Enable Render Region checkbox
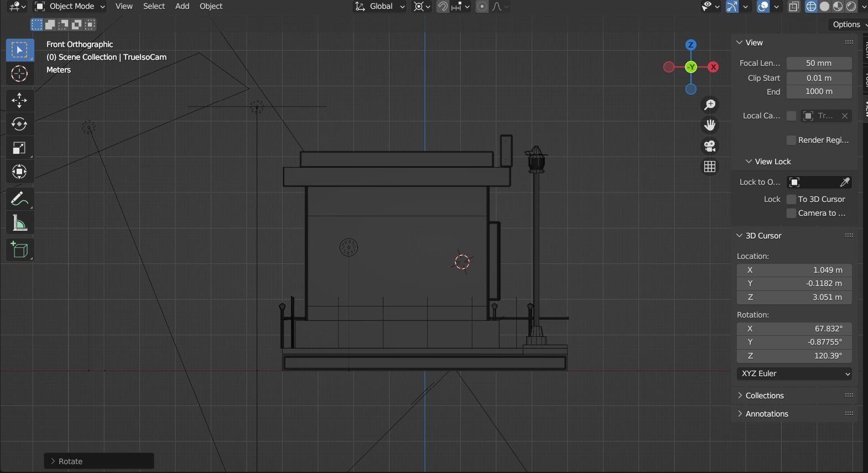The width and height of the screenshot is (868, 473). pos(791,140)
